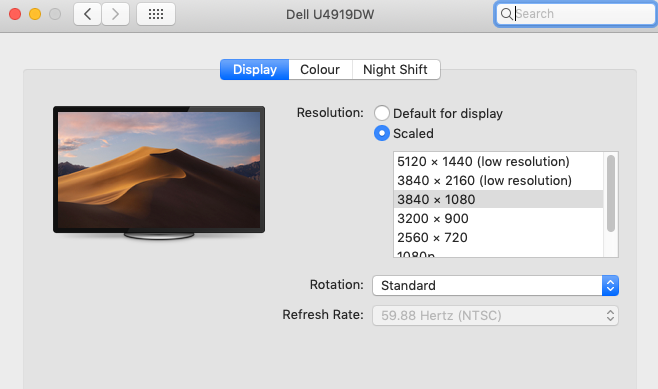Click the magnifying glass search icon

pyautogui.click(x=507, y=14)
